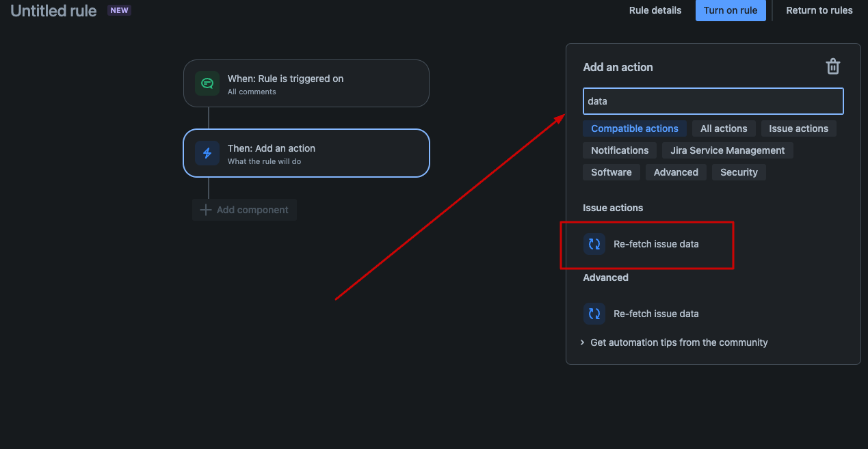
Task: Click the search field containing the word data
Action: point(713,101)
